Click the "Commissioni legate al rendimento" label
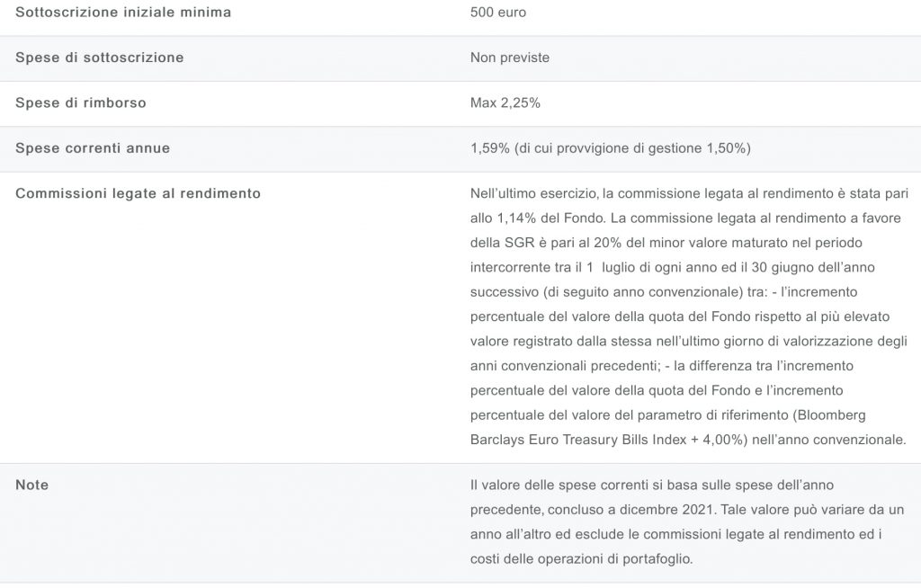Viewport: 921px width, 588px height. point(139,193)
